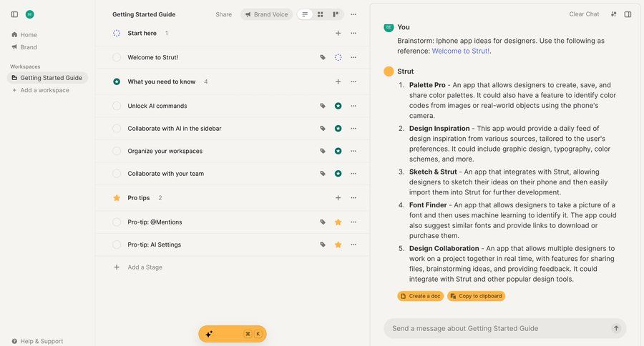Create a doc from Strut's response
Image resolution: width=644 pixels, height=346 pixels.
coord(421,296)
